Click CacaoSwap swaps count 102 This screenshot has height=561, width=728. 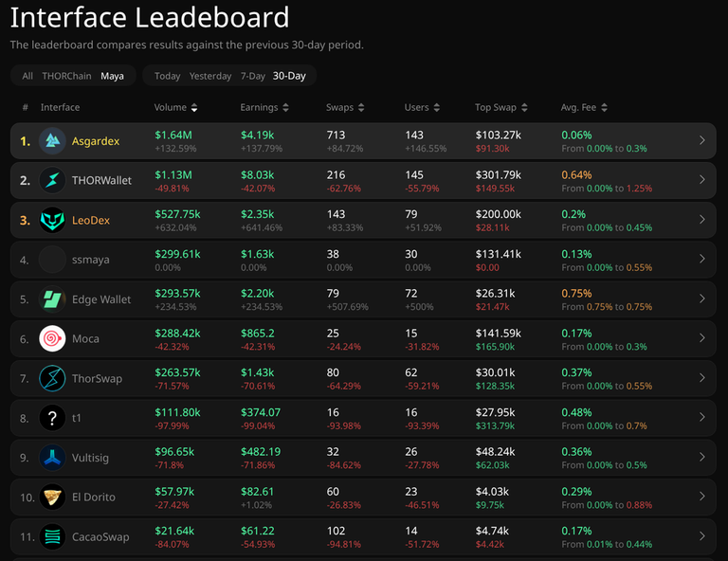pyautogui.click(x=336, y=531)
